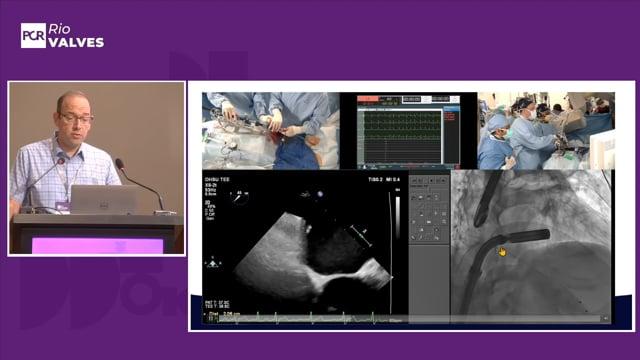Click the TIS0.2 MI 0.4 readout
Screen dimensions: 640x360
coord(384,179)
